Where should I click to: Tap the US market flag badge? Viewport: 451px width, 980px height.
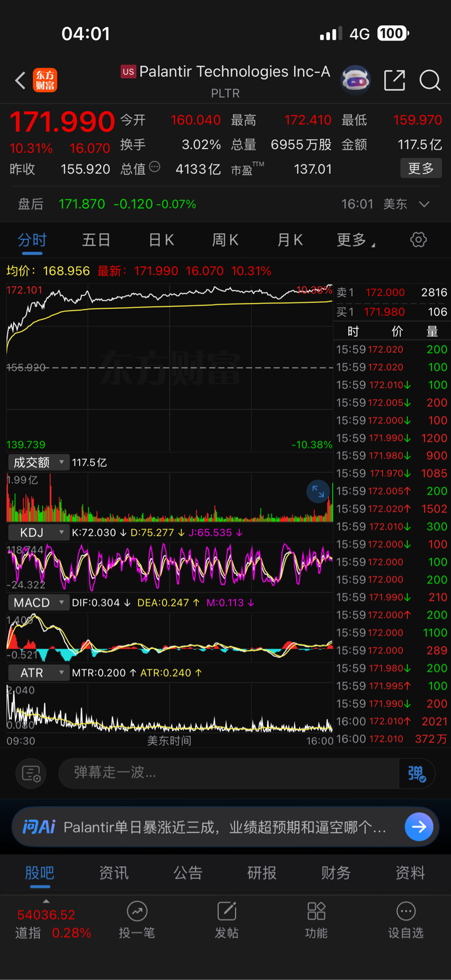click(x=128, y=72)
